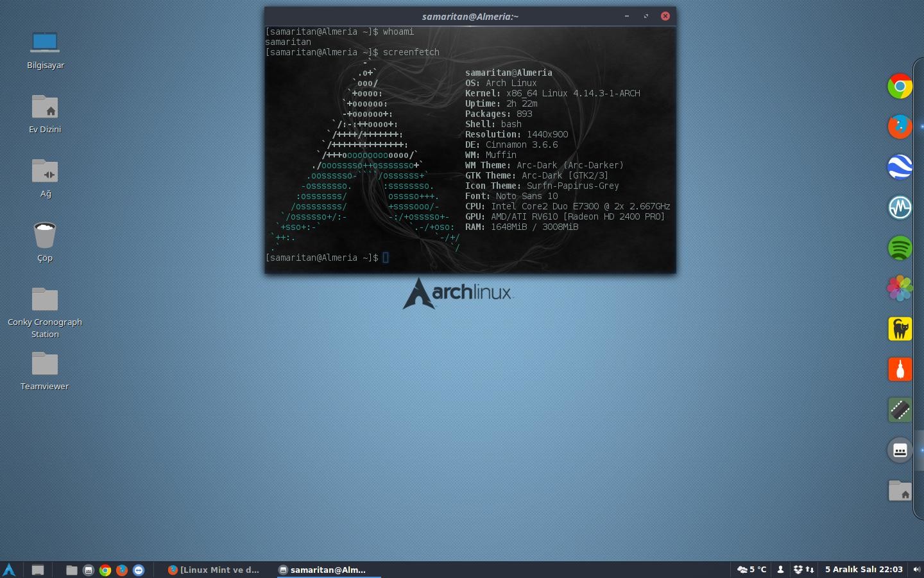The height and width of the screenshot is (578, 924).
Task: Open the Çöp trash icon
Action: click(x=45, y=243)
